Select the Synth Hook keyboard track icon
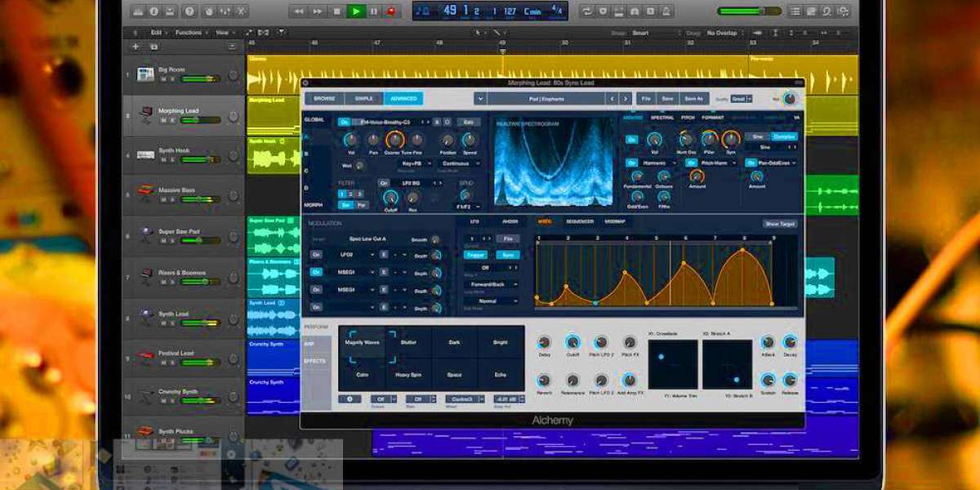This screenshot has width=980, height=490. coord(146,154)
